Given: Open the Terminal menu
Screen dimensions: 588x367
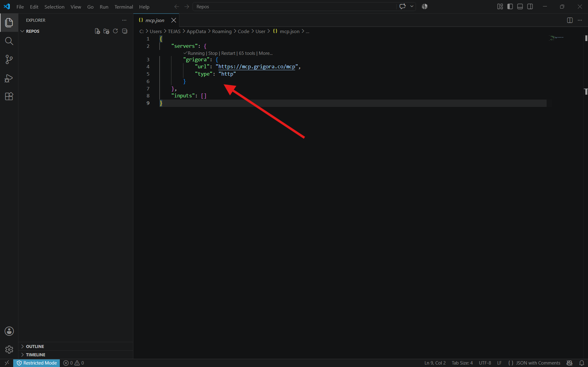Looking at the screenshot, I should [x=124, y=7].
